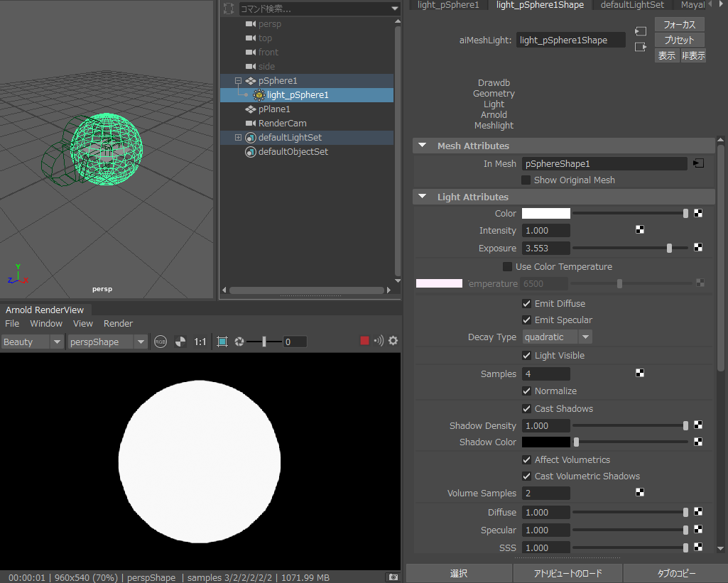Click the RGB channel display icon
728x583 pixels.
click(161, 342)
